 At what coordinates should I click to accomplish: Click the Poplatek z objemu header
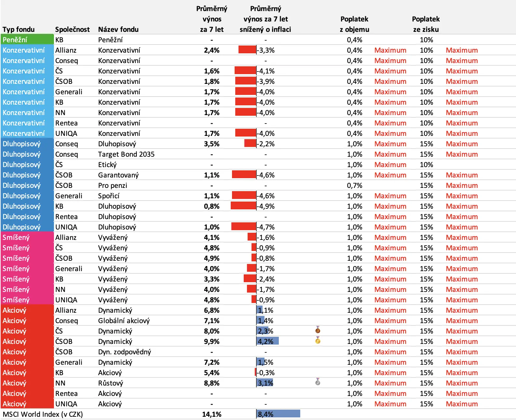(355, 24)
